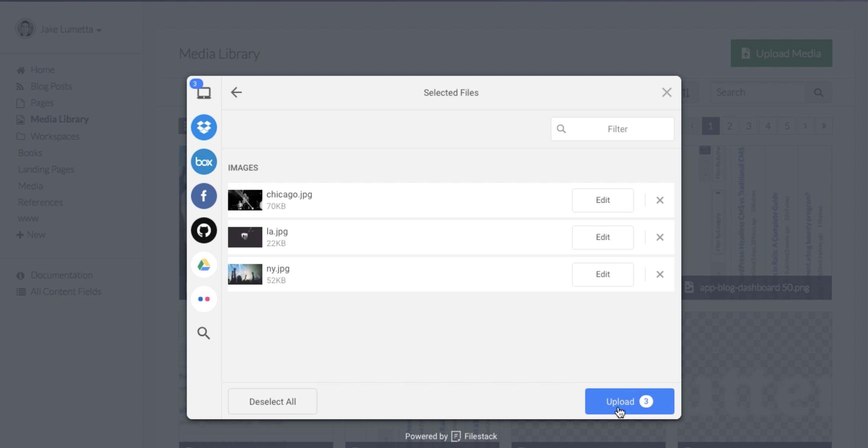Viewport: 868px width, 448px height.
Task: Choose Box as file source
Action: tap(204, 162)
